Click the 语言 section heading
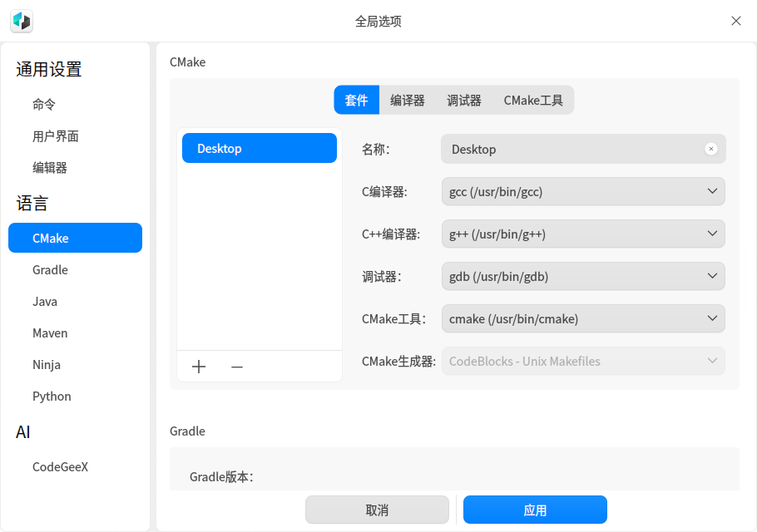Viewport: 757px width, 532px height. (32, 203)
